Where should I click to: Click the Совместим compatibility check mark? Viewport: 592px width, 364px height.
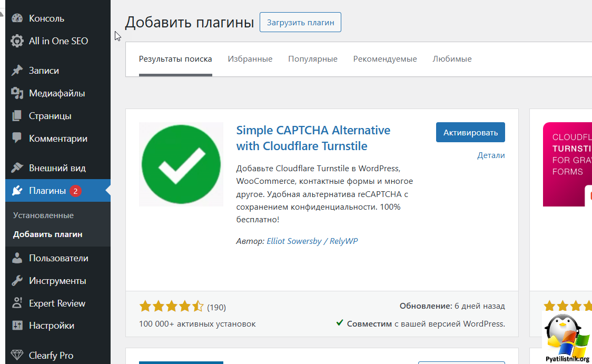(x=340, y=323)
